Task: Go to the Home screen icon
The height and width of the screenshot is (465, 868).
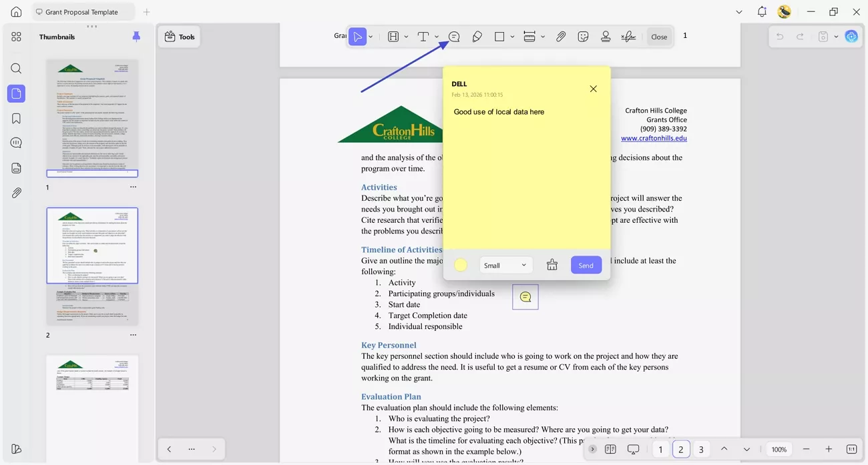Action: pos(16,12)
